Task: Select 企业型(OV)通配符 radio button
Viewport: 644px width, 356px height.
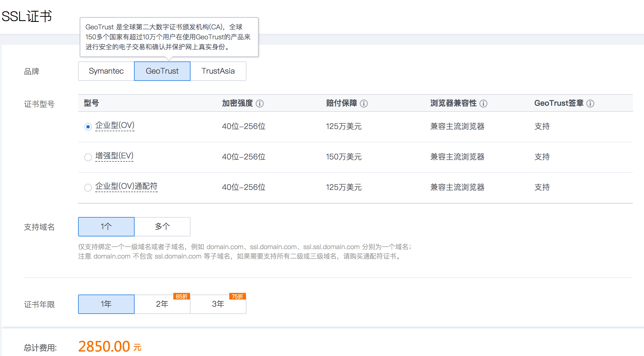Action: (x=88, y=188)
